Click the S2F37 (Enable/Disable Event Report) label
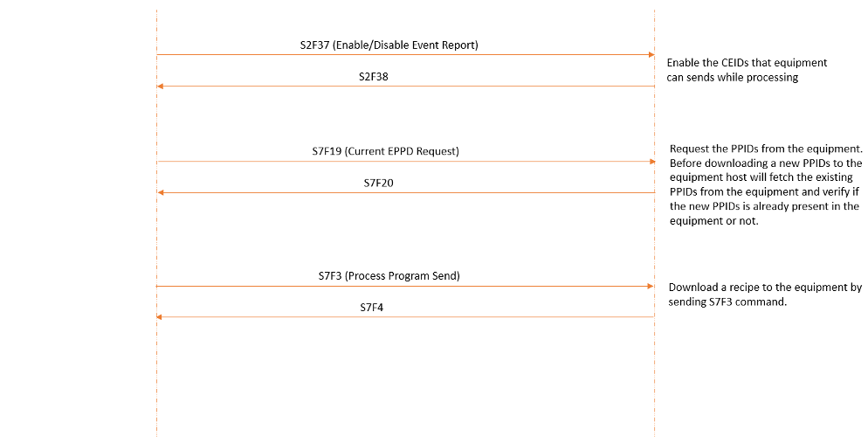 click(389, 45)
